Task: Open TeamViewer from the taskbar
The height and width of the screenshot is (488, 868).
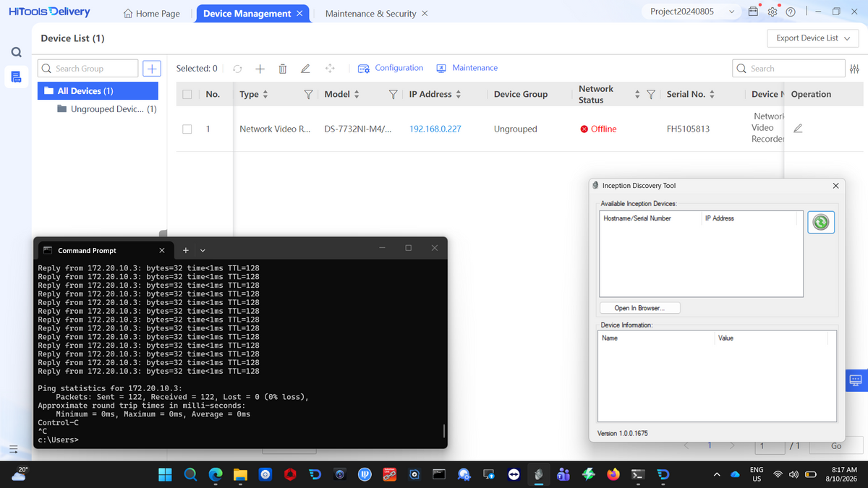Action: pyautogui.click(x=514, y=474)
